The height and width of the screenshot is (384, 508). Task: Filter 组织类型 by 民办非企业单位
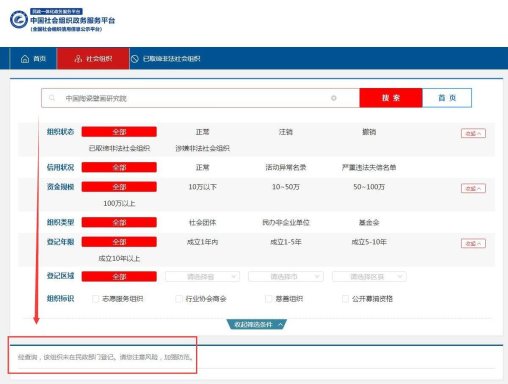tap(286, 222)
